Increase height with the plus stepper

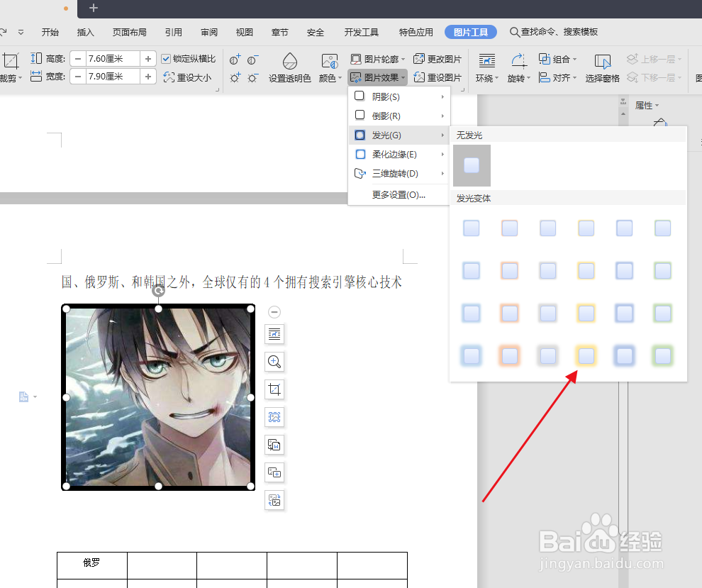[x=147, y=59]
